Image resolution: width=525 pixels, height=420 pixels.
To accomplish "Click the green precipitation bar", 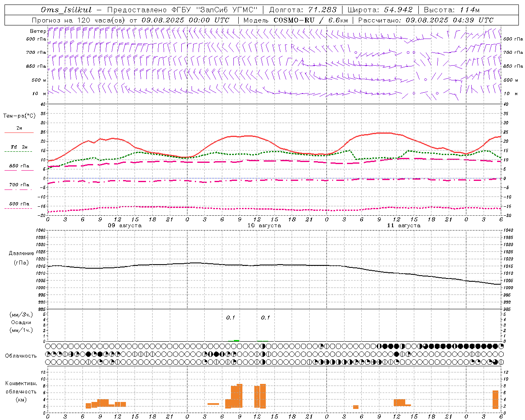I will click(x=236, y=340).
